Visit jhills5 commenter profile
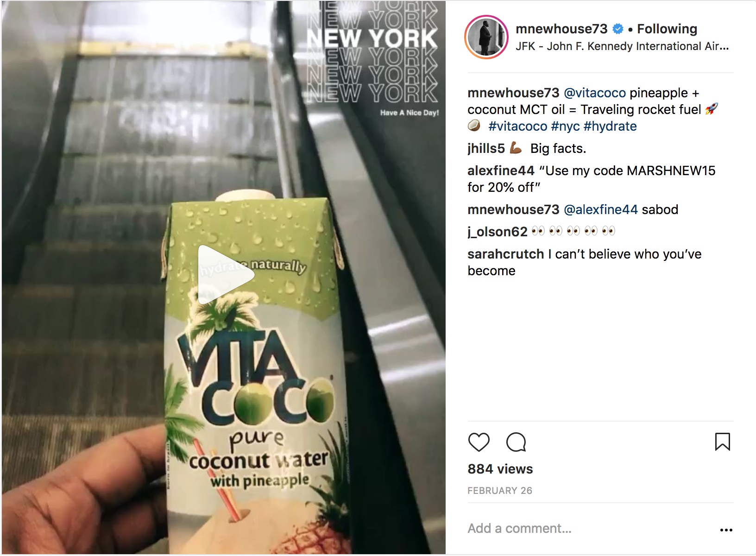 pyautogui.click(x=486, y=148)
